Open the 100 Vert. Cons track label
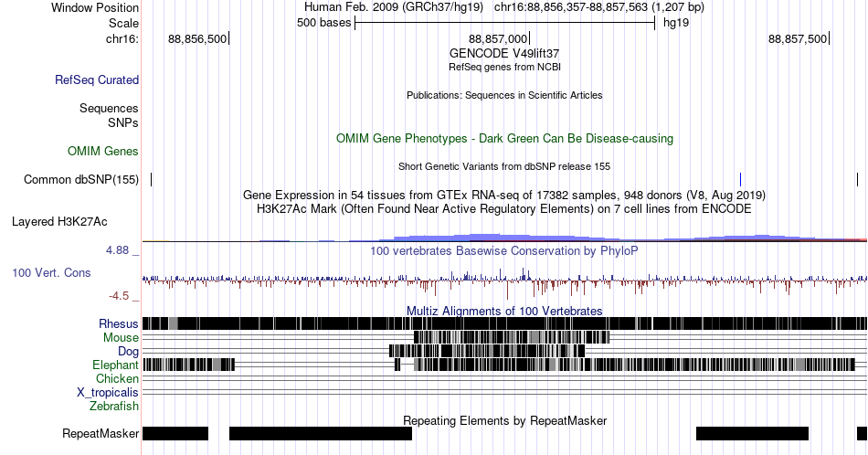 (x=51, y=272)
